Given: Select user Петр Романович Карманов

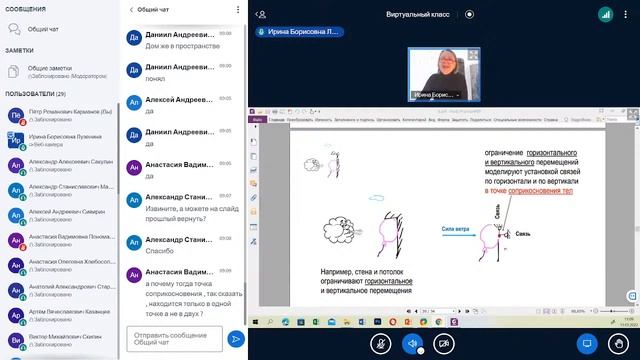Looking at the screenshot, I should tap(60, 116).
